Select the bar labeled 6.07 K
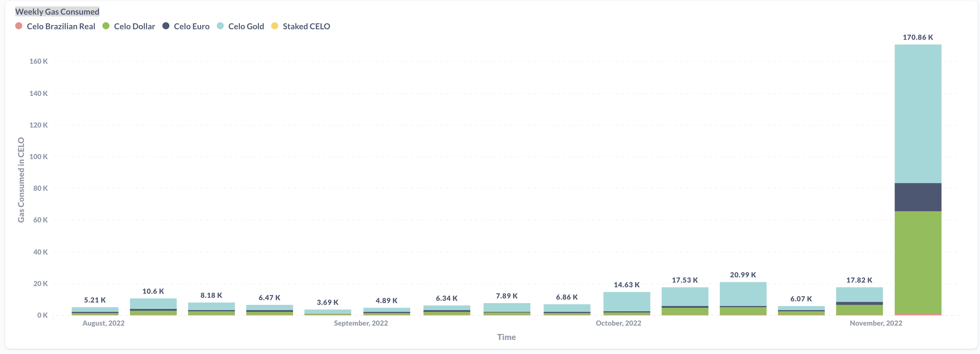980x354 pixels. (801, 311)
